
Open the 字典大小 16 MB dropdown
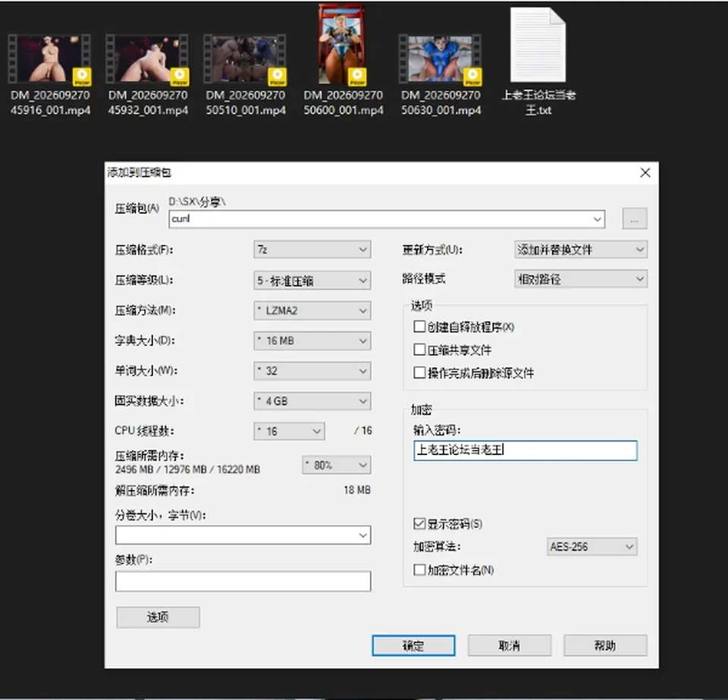click(x=312, y=341)
